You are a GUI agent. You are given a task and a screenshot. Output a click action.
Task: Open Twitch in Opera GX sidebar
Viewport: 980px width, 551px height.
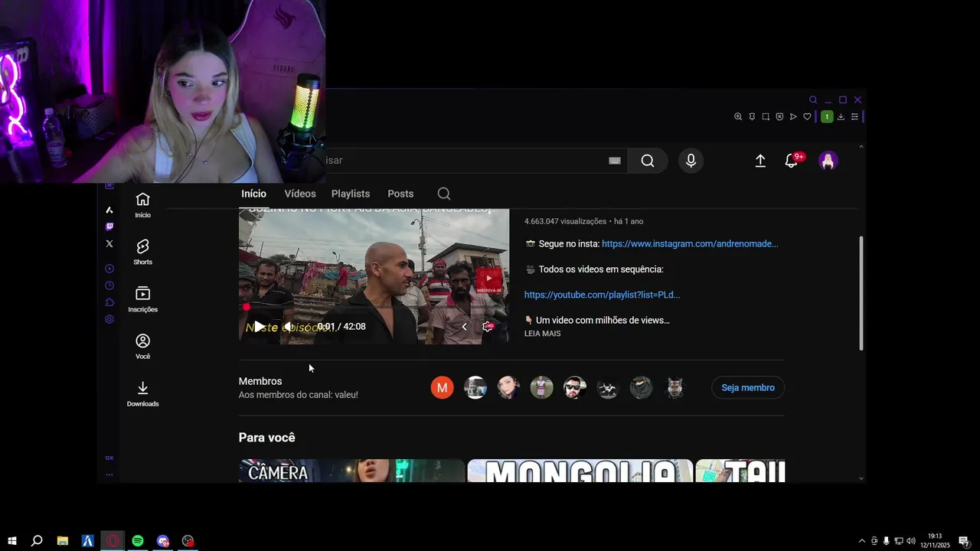click(109, 227)
